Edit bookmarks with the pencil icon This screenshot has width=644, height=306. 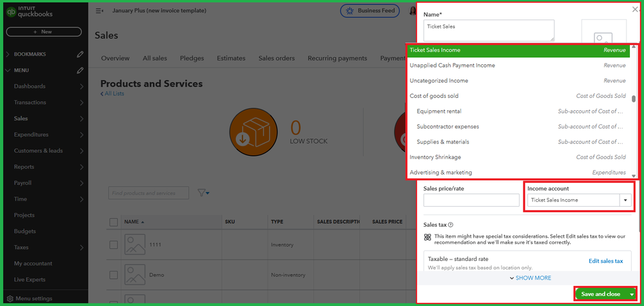[x=80, y=54]
